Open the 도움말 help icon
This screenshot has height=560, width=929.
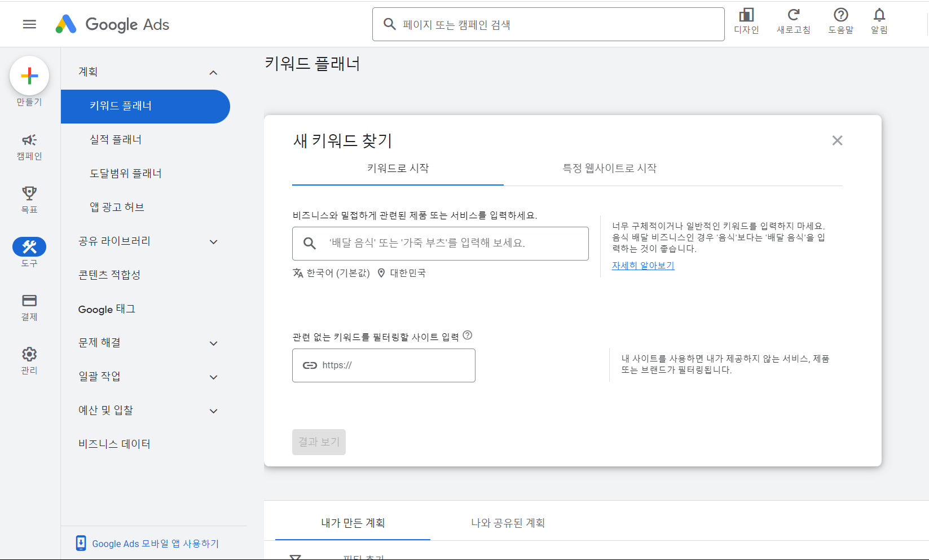[x=840, y=17]
